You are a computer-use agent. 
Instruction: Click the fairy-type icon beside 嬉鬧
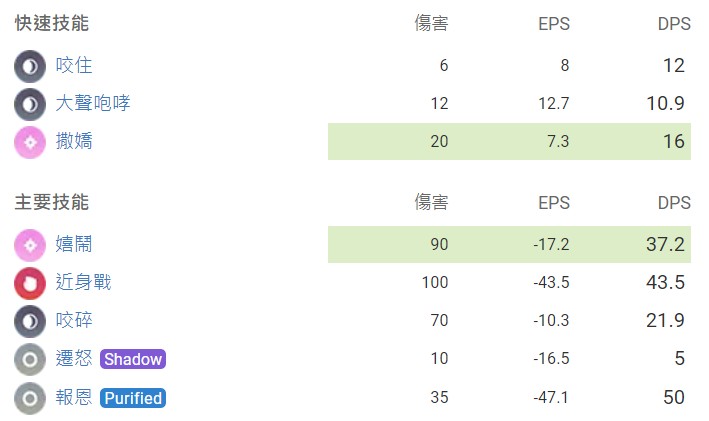click(30, 244)
